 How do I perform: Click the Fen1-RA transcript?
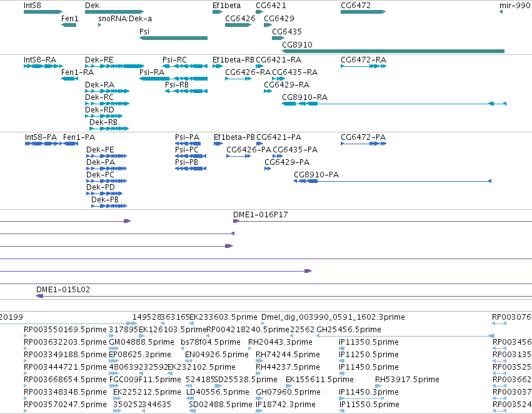69,79
